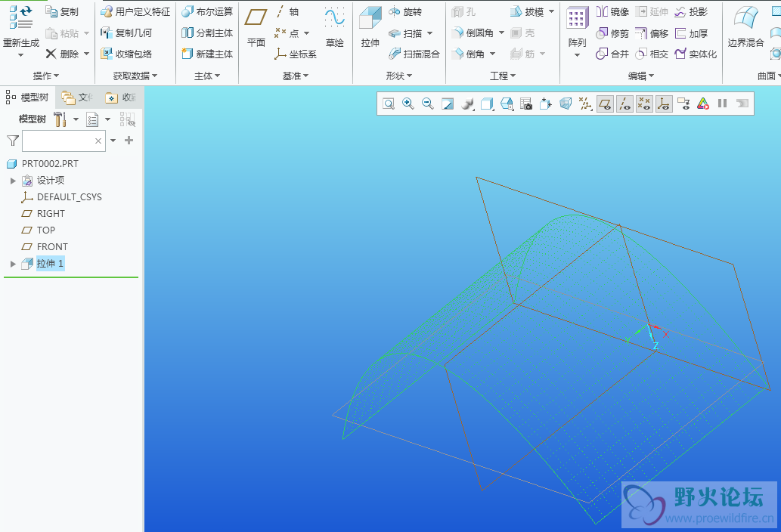Select DEFAULT_CSYS in the model tree

pos(61,197)
